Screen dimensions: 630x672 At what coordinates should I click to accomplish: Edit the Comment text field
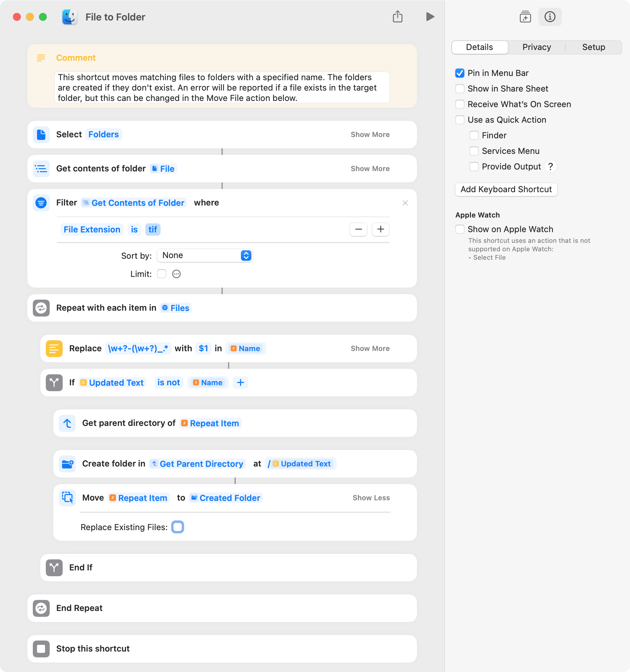tap(222, 88)
